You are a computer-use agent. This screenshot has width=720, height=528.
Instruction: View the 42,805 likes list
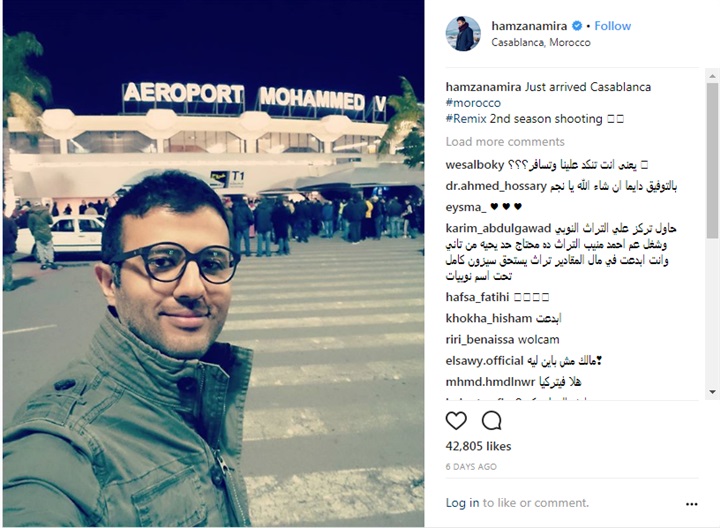pyautogui.click(x=478, y=446)
